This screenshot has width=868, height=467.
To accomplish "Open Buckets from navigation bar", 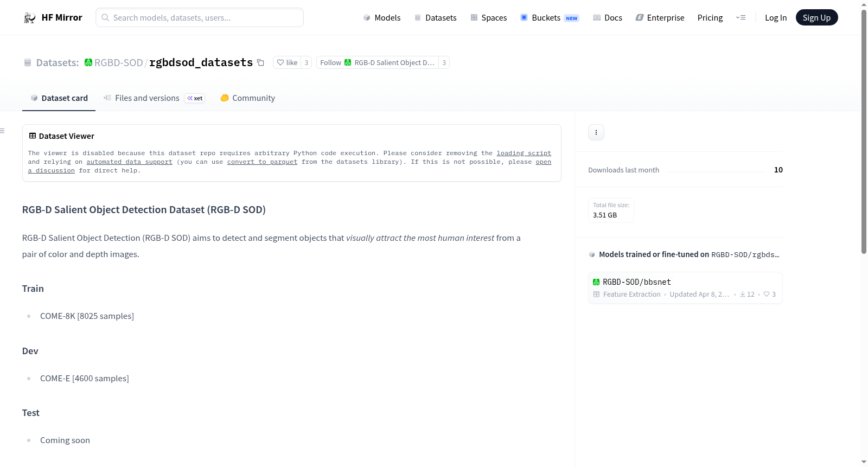I will [550, 18].
